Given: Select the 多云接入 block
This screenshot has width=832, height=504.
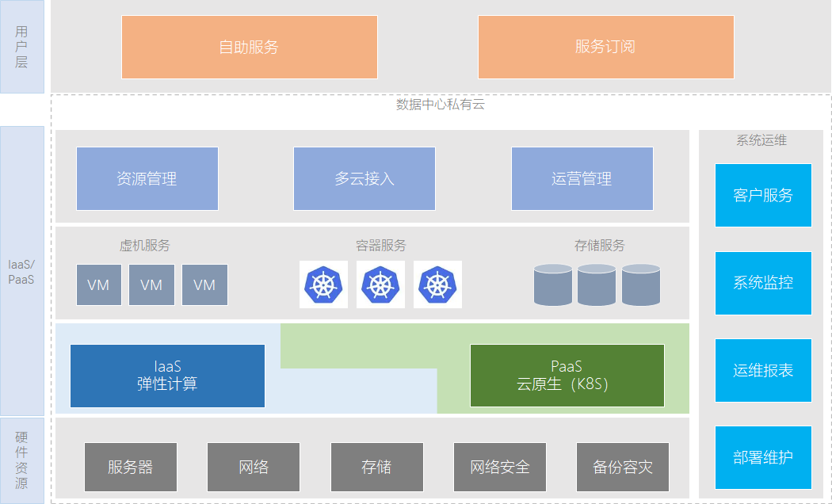Looking at the screenshot, I should tap(364, 179).
